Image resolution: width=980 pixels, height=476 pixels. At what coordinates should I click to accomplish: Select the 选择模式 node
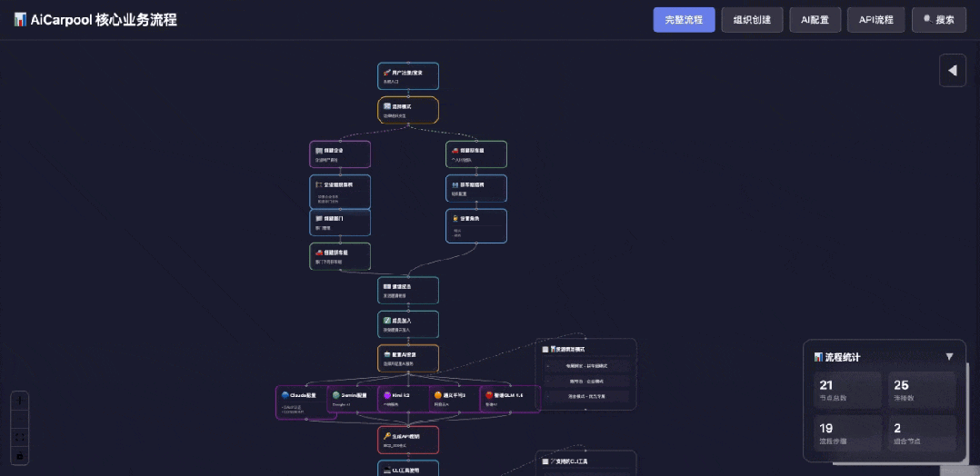click(408, 110)
